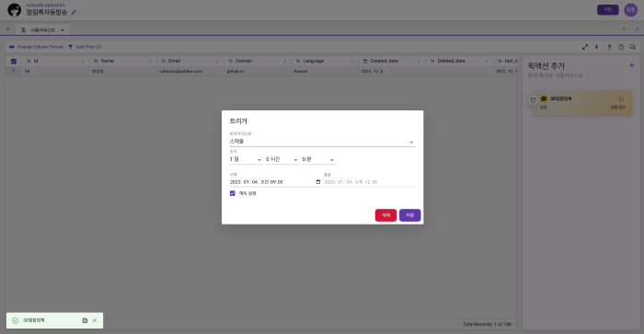This screenshot has height=334, width=644.
Task: Dismiss the success toast with X
Action: (x=95, y=320)
